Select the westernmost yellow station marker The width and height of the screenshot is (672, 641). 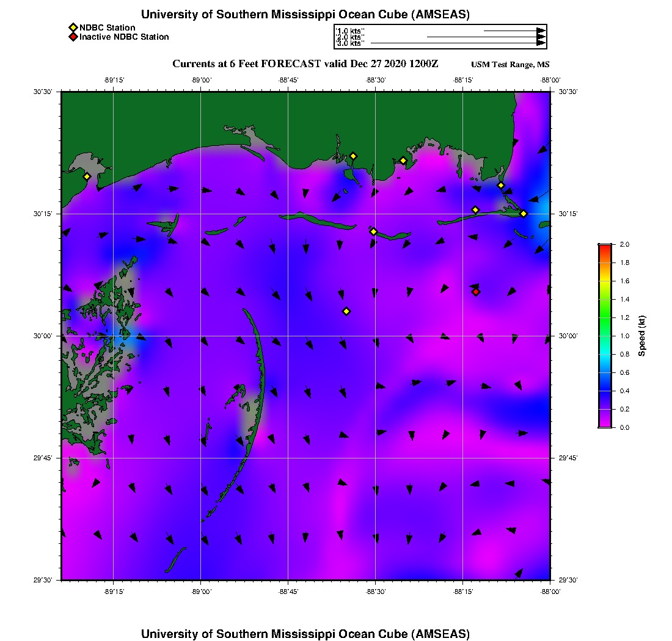(x=87, y=176)
